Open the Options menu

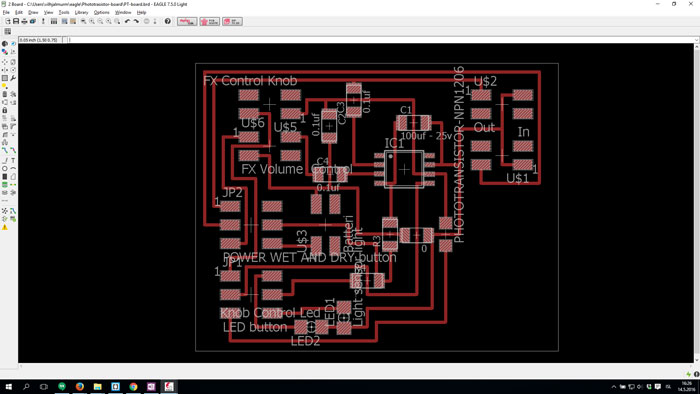pyautogui.click(x=101, y=12)
